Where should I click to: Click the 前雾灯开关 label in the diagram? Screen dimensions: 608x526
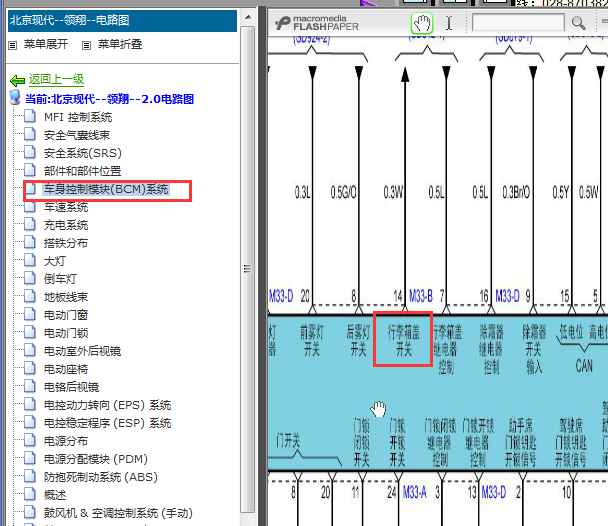point(312,341)
